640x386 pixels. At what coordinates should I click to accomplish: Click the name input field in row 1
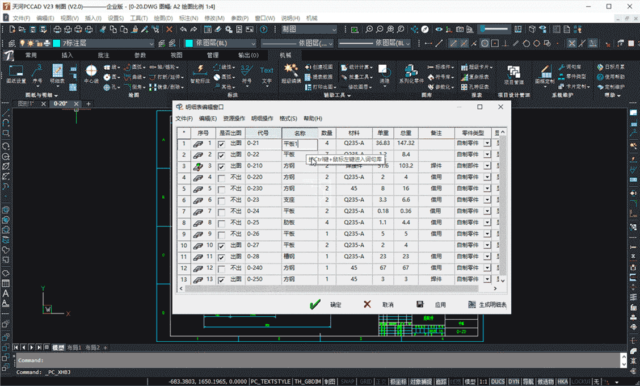(300, 144)
